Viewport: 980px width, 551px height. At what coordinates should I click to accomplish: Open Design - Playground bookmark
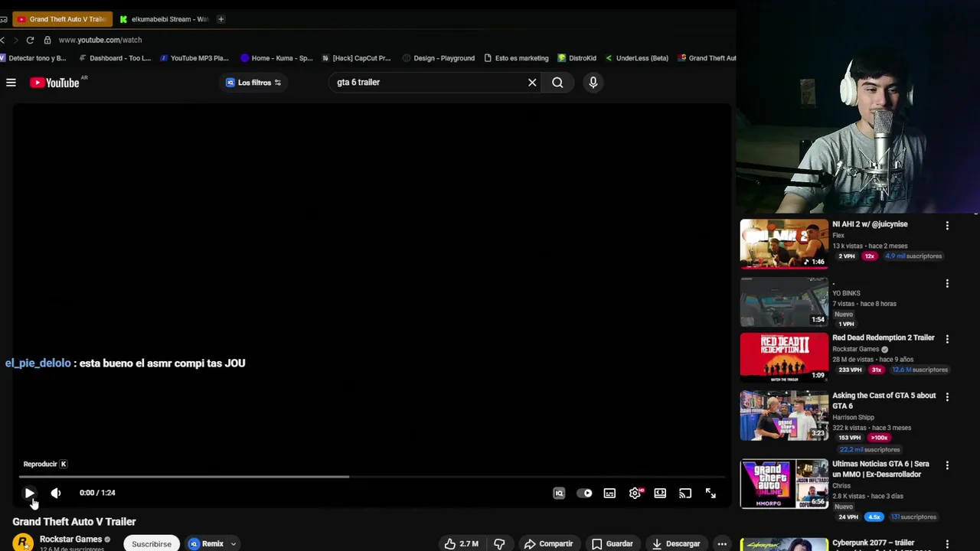point(439,58)
